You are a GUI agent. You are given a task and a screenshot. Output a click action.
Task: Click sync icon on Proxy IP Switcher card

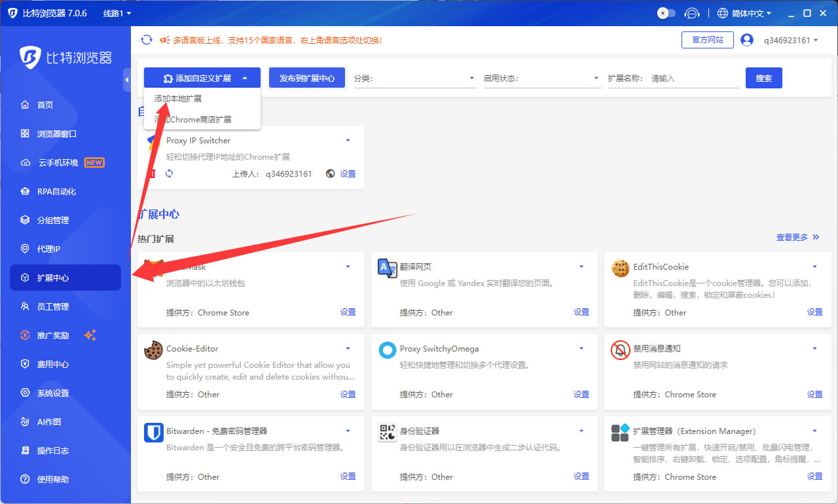point(169,173)
